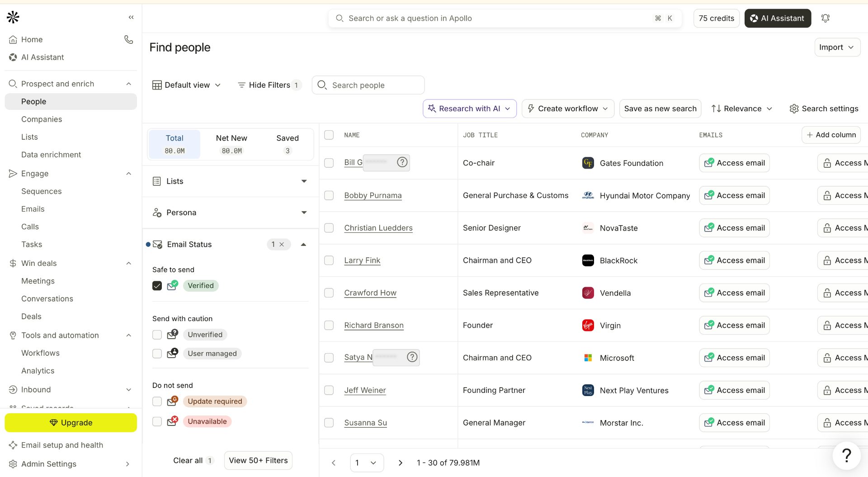This screenshot has height=477, width=868.
Task: Click the Virgin company logo
Action: click(x=588, y=325)
